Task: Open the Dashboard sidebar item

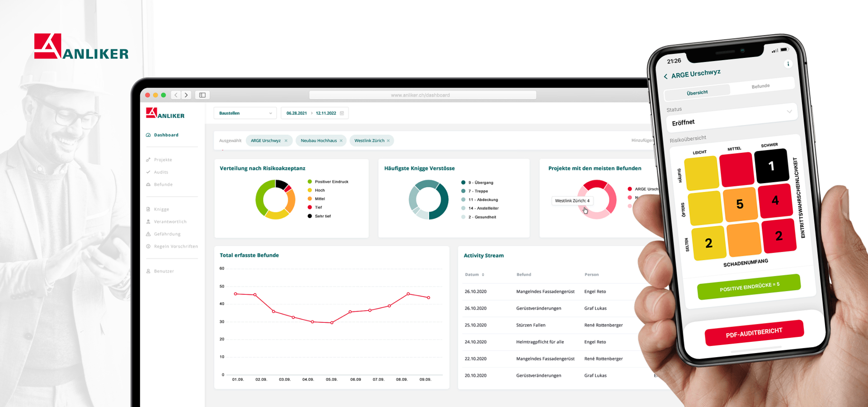Action: click(x=162, y=135)
